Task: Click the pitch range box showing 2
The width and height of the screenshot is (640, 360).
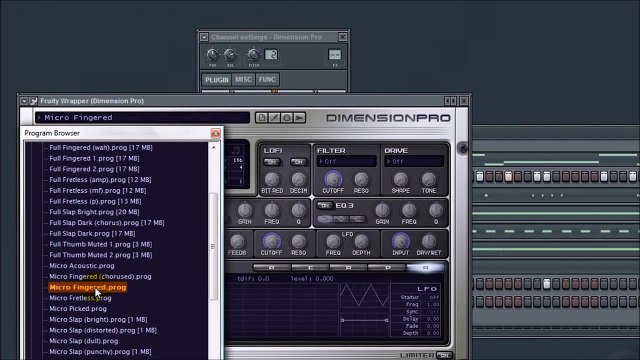Action: click(271, 54)
